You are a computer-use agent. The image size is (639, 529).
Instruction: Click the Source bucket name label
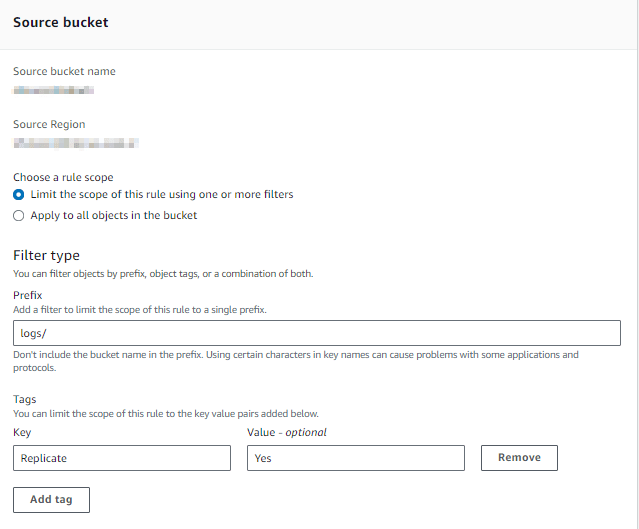coord(64,71)
